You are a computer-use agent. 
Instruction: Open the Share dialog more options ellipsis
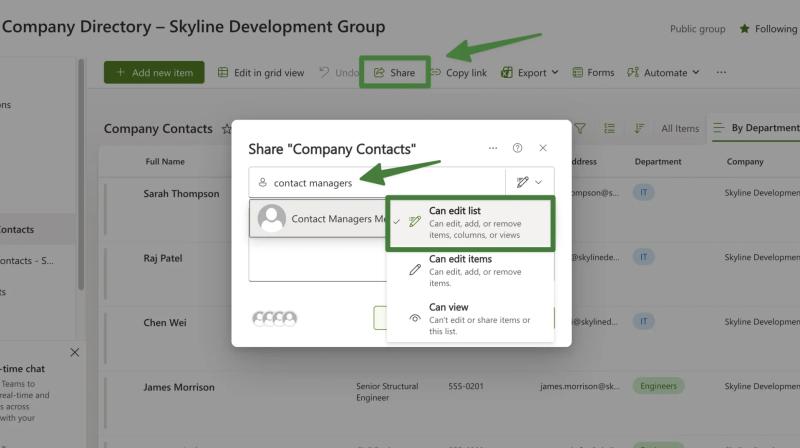pyautogui.click(x=493, y=148)
